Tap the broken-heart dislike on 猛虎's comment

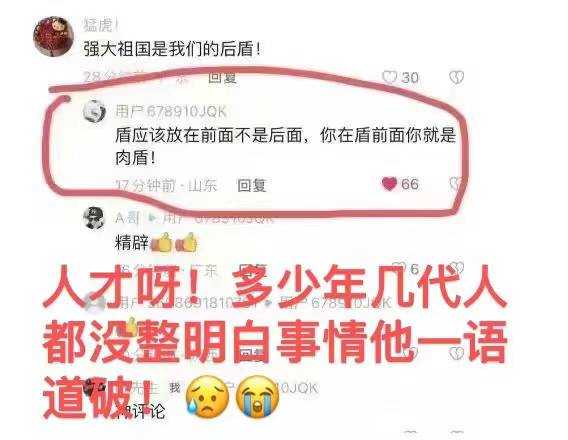pos(456,77)
